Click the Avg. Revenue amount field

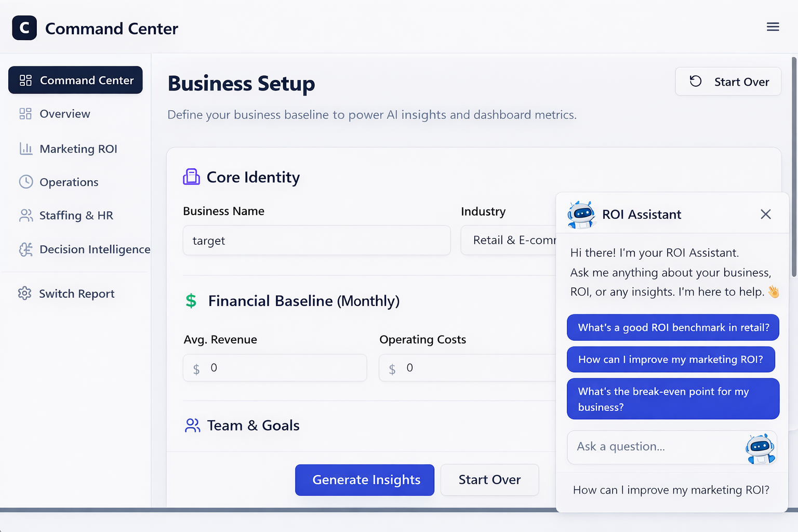coord(274,367)
